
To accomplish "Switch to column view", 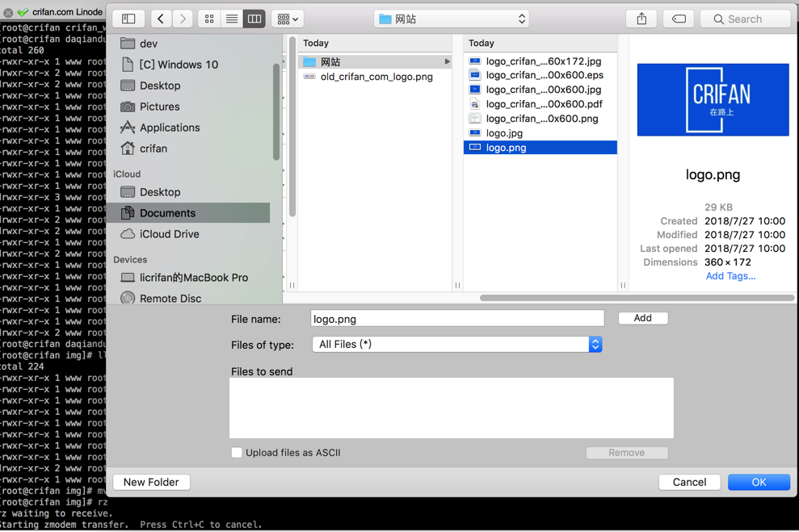I will point(254,19).
